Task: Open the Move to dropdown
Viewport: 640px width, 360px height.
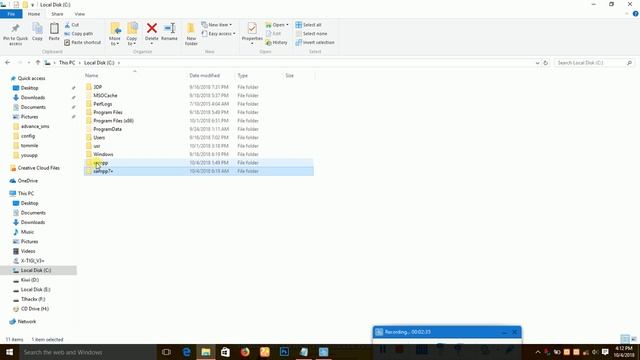Action: pos(115,34)
